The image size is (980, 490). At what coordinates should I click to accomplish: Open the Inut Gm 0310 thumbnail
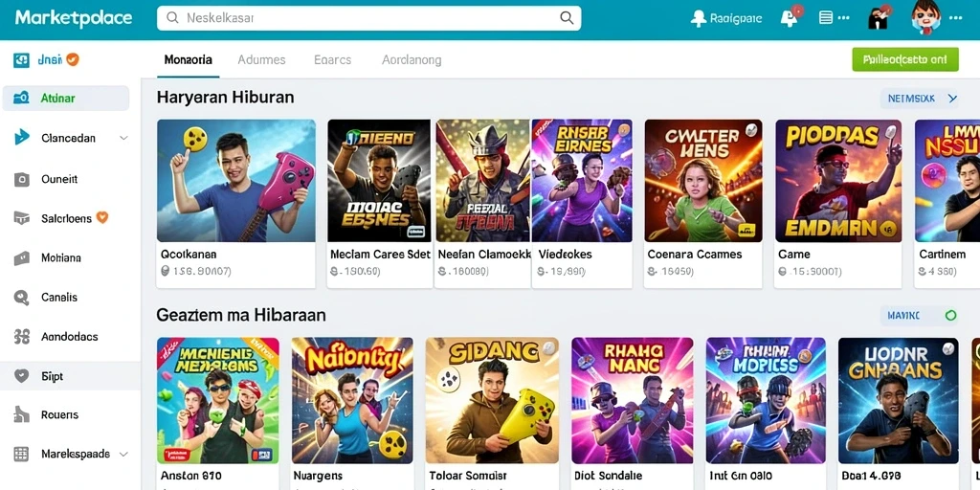point(767,401)
